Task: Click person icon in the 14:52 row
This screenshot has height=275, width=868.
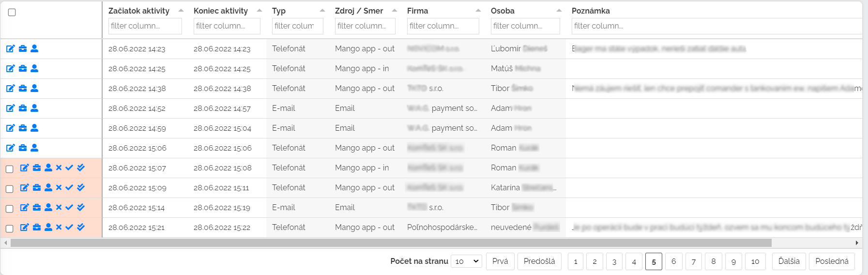Action: tap(34, 108)
